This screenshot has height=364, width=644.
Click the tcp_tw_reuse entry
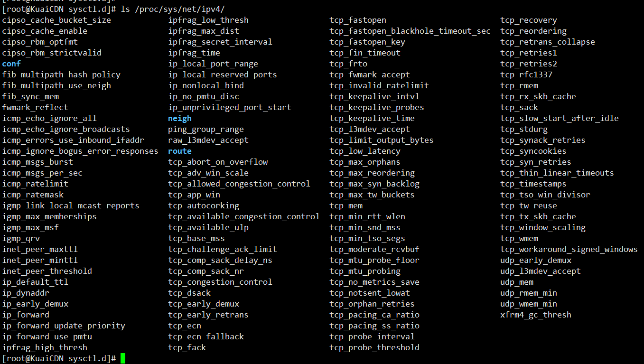coord(529,205)
